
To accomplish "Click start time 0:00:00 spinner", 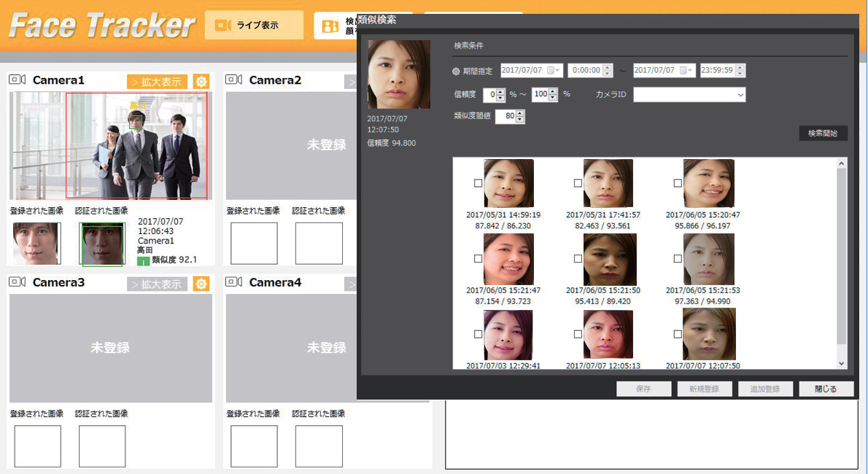I will coord(608,70).
